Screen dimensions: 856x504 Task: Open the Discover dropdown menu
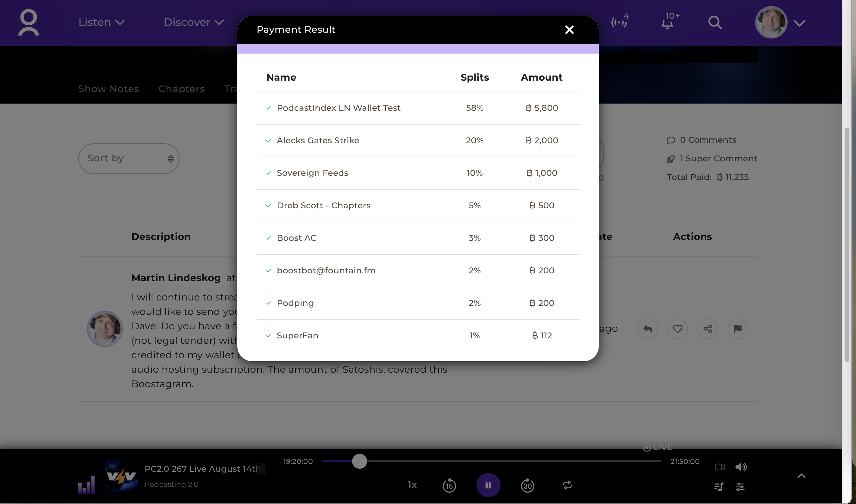[x=194, y=22]
